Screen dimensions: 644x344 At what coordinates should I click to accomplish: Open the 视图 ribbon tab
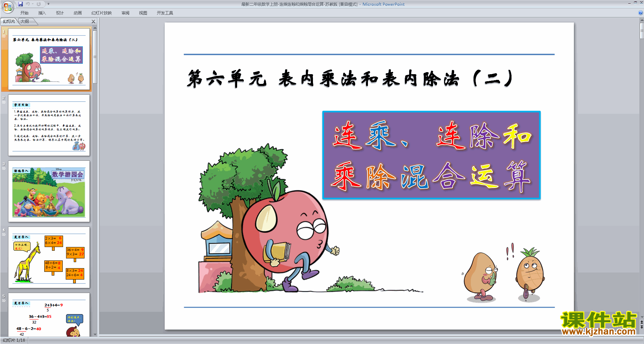tap(143, 13)
